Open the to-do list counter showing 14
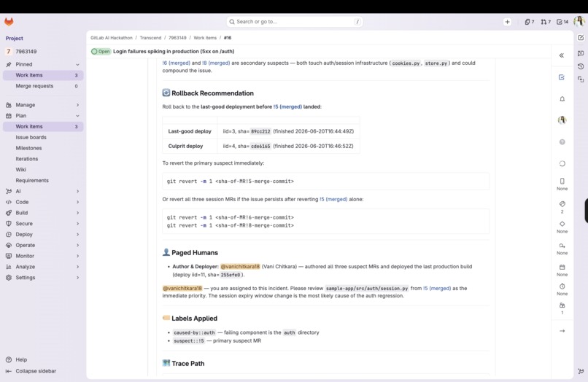This screenshot has height=382, width=588. pos(562,22)
